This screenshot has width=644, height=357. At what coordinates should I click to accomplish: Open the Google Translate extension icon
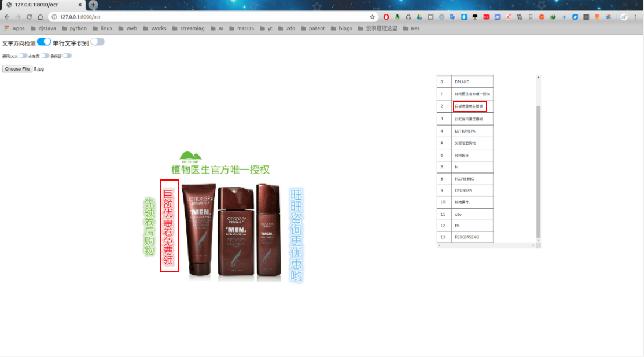tap(452, 17)
